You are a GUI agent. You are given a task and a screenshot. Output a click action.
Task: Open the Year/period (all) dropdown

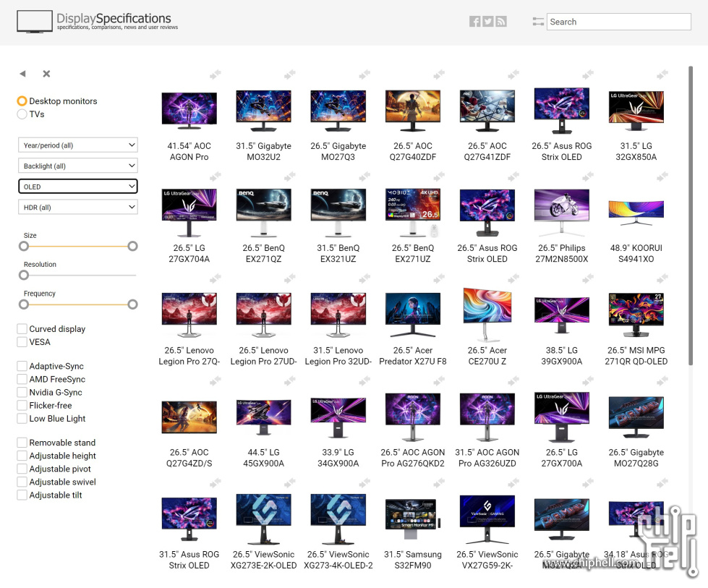pyautogui.click(x=77, y=145)
